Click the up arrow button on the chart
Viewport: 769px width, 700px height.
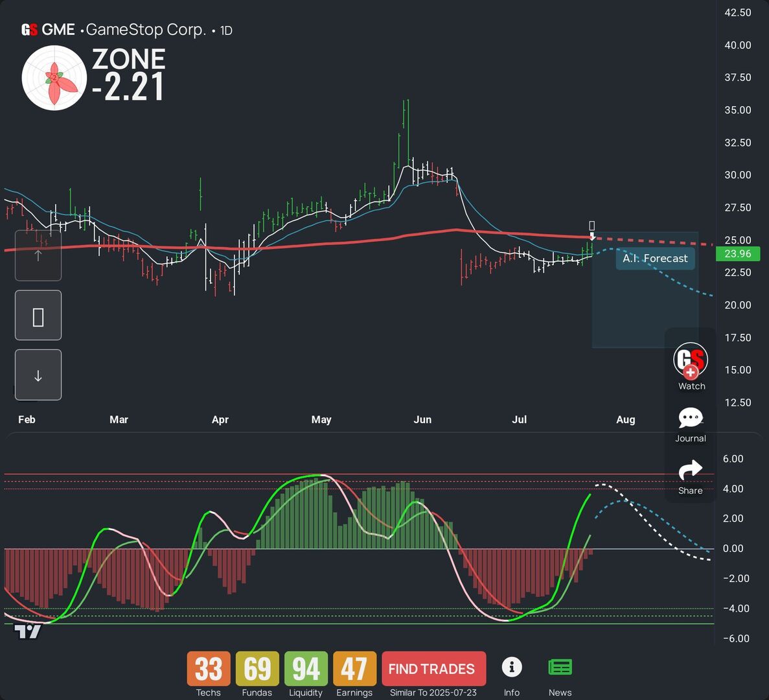[38, 255]
